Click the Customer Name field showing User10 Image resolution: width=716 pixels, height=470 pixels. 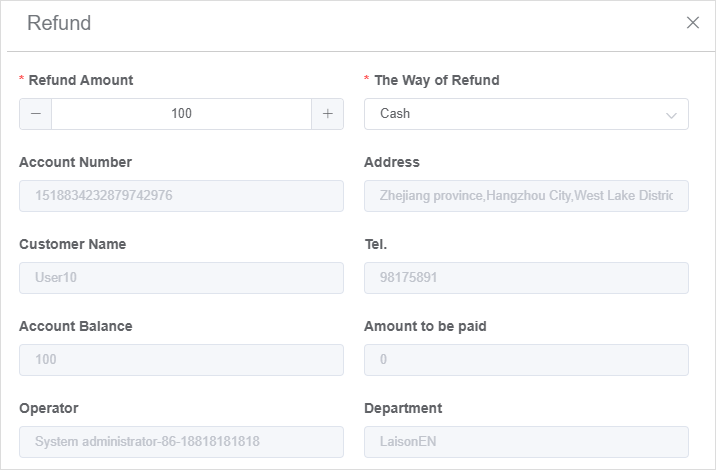pos(181,278)
